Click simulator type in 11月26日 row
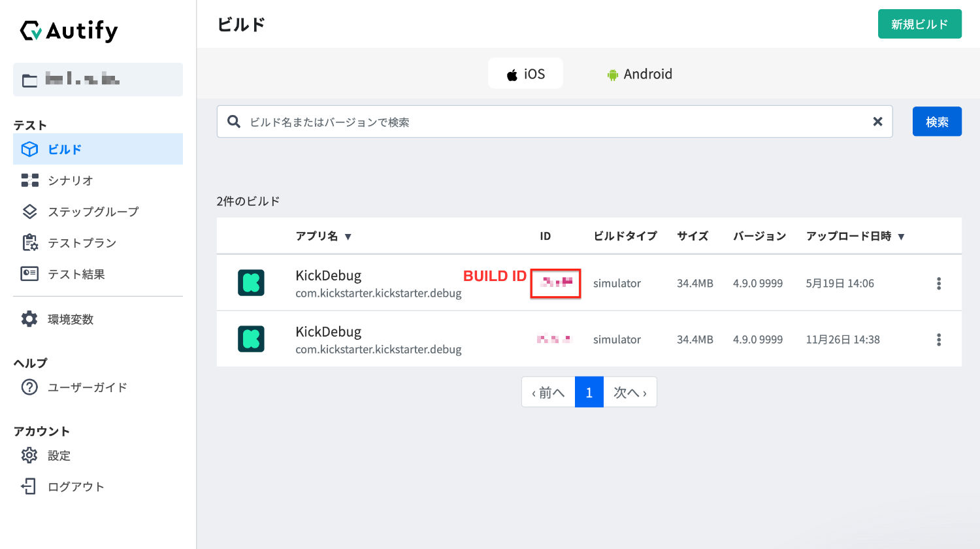 tap(617, 339)
